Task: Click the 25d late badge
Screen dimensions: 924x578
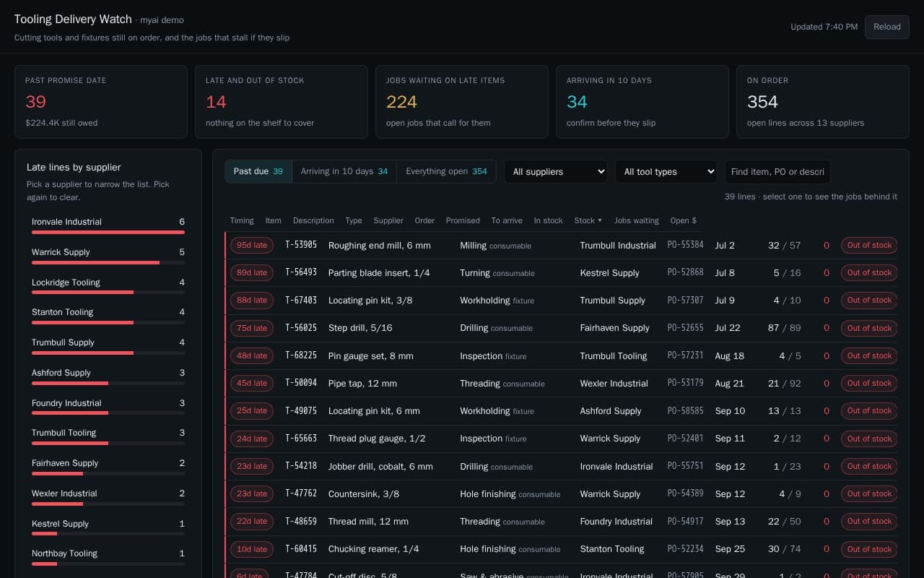Action: pos(252,410)
